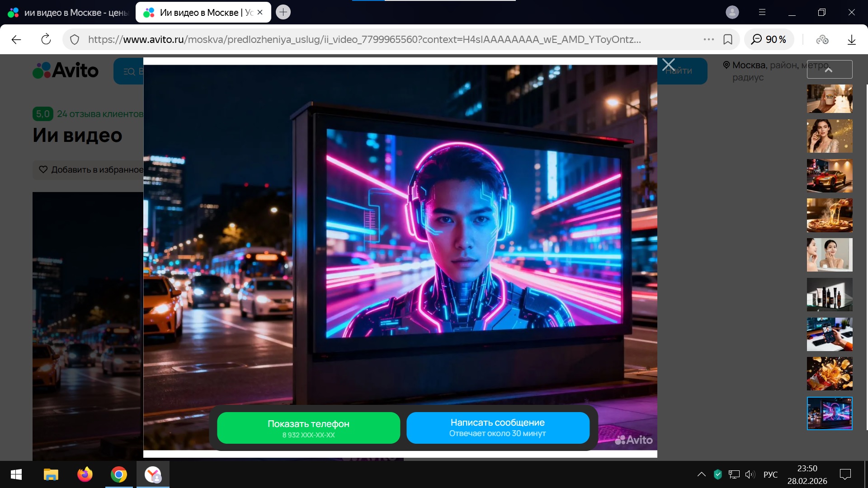Click the 90% zoom indicator
This screenshot has height=488, width=868.
click(x=769, y=40)
